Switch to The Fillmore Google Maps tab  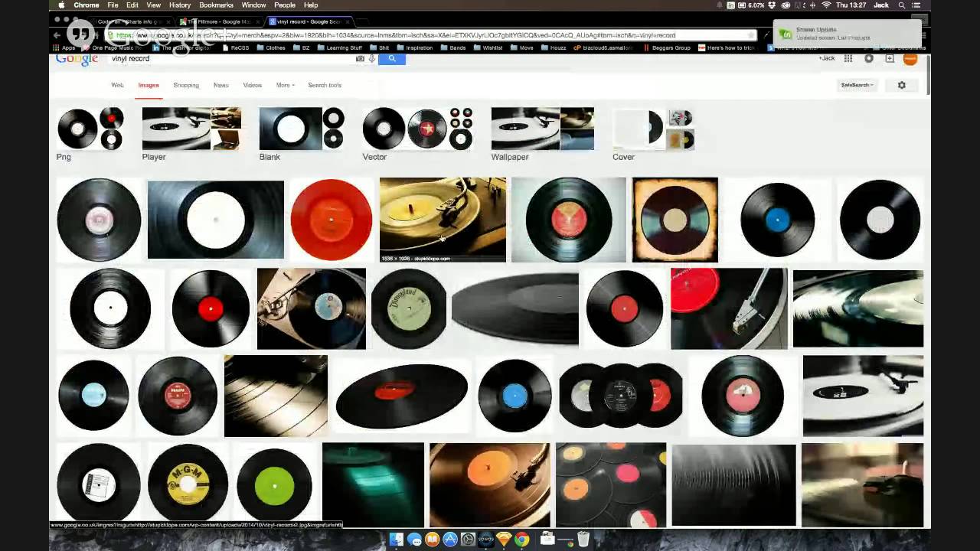(x=220, y=21)
